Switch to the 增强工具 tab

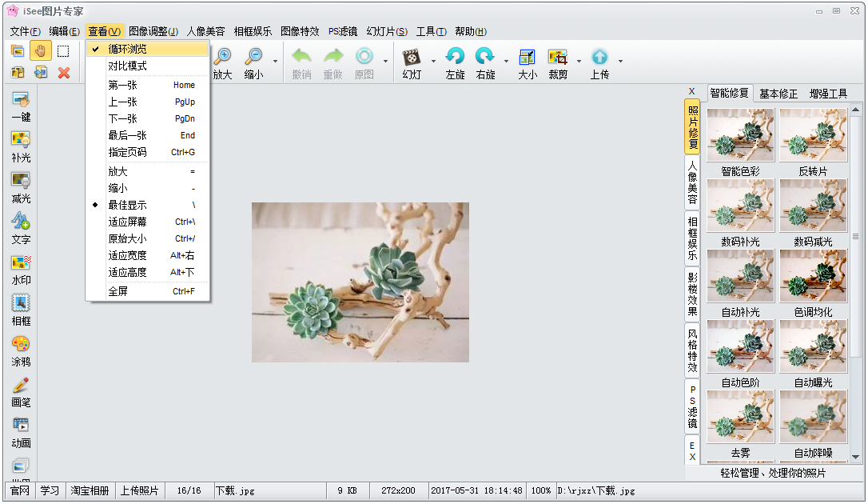(828, 94)
